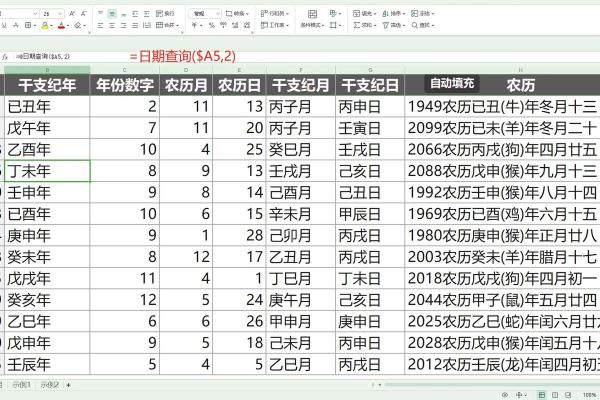
Task: Switch to the second sheet tab
Action: 21,385
